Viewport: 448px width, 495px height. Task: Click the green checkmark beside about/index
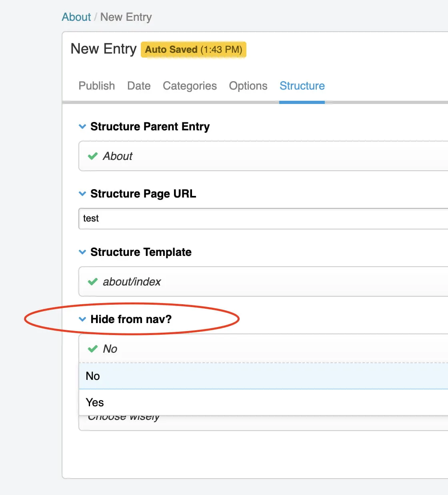point(93,281)
